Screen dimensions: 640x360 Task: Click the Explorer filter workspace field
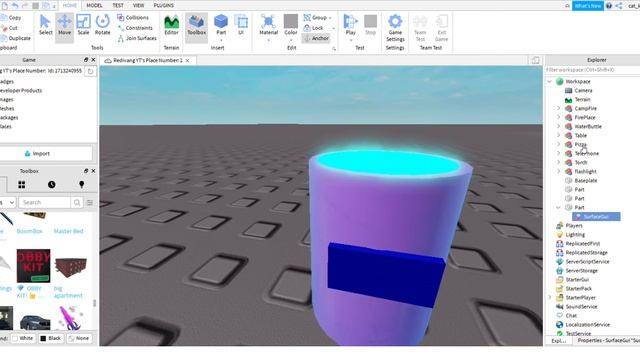click(x=592, y=70)
